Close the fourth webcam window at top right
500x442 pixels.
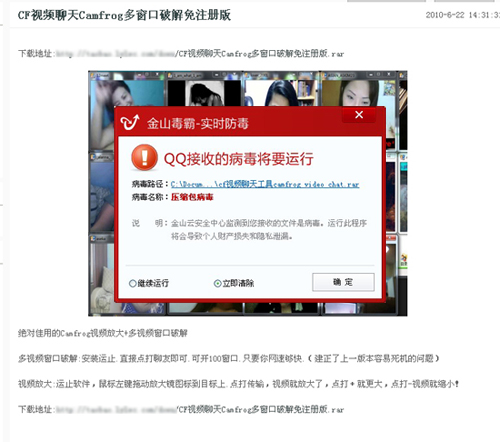click(x=389, y=74)
